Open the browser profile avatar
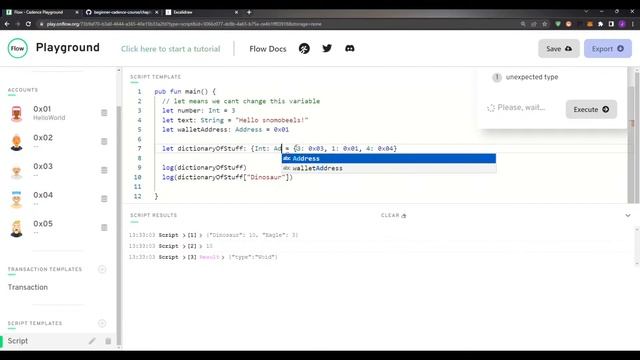This screenshot has width=640, height=360. [x=622, y=24]
